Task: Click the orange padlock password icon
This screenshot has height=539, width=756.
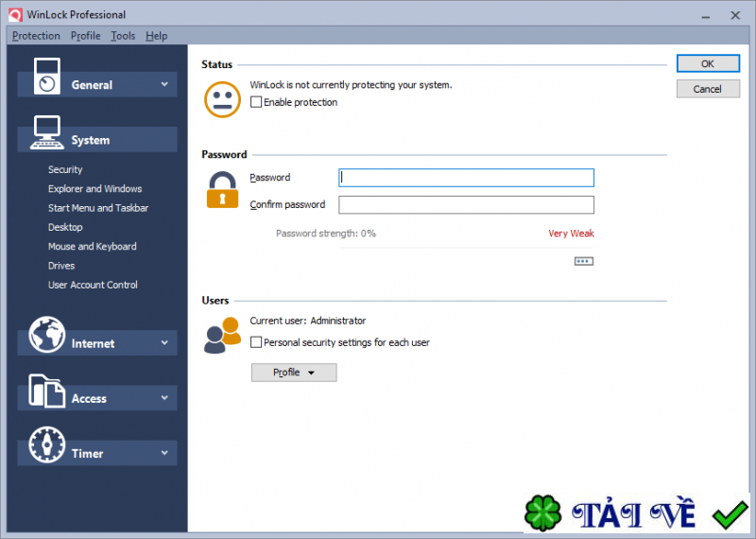Action: pos(222,190)
